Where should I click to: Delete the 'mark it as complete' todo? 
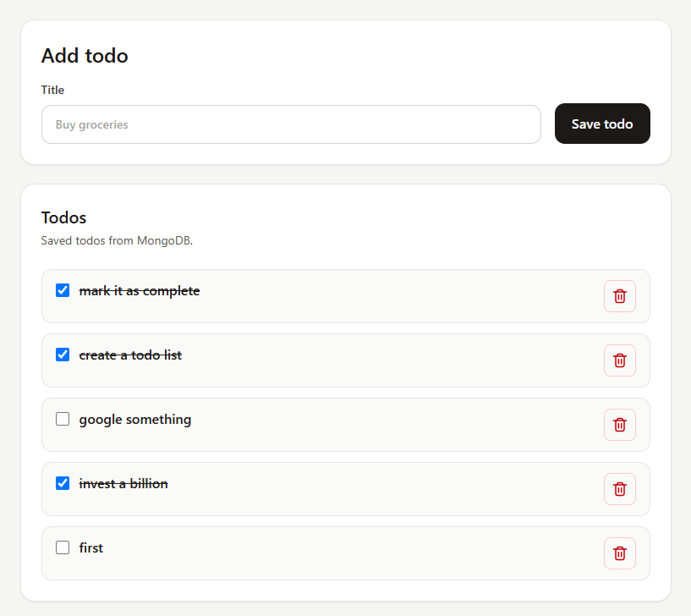[x=620, y=296]
